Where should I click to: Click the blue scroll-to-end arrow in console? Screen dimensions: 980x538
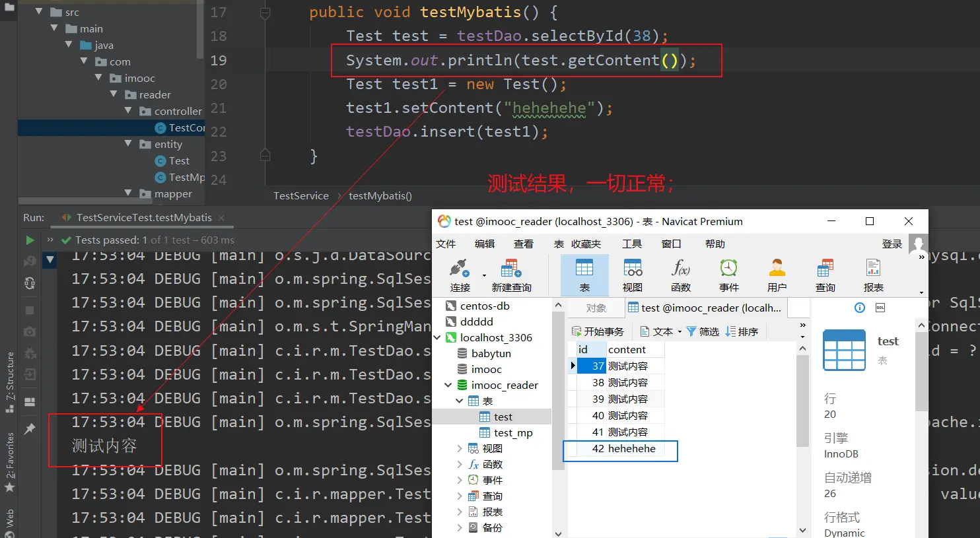click(50, 260)
